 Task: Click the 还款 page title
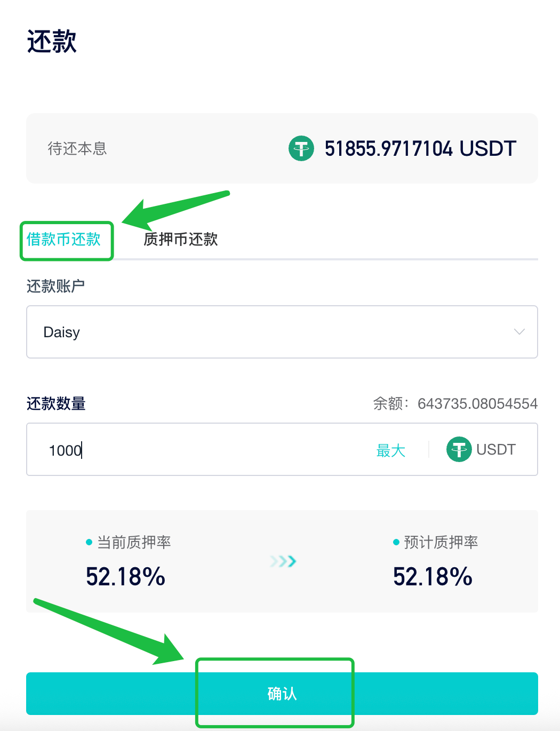52,42
